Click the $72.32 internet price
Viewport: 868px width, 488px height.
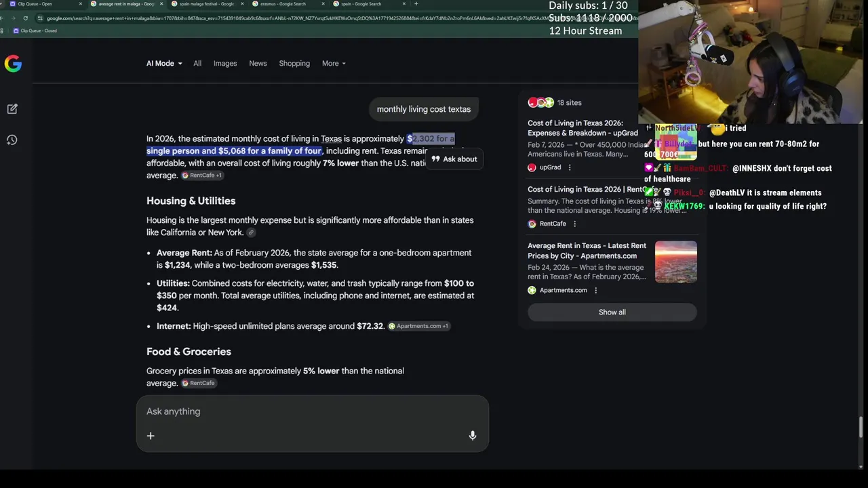(370, 327)
